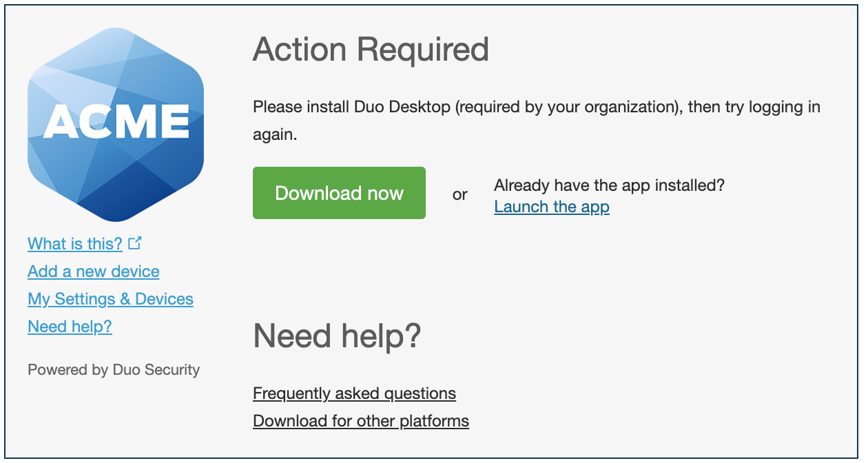Screen dimensions: 868x463
Task: Select the Action Required heading
Action: (371, 50)
